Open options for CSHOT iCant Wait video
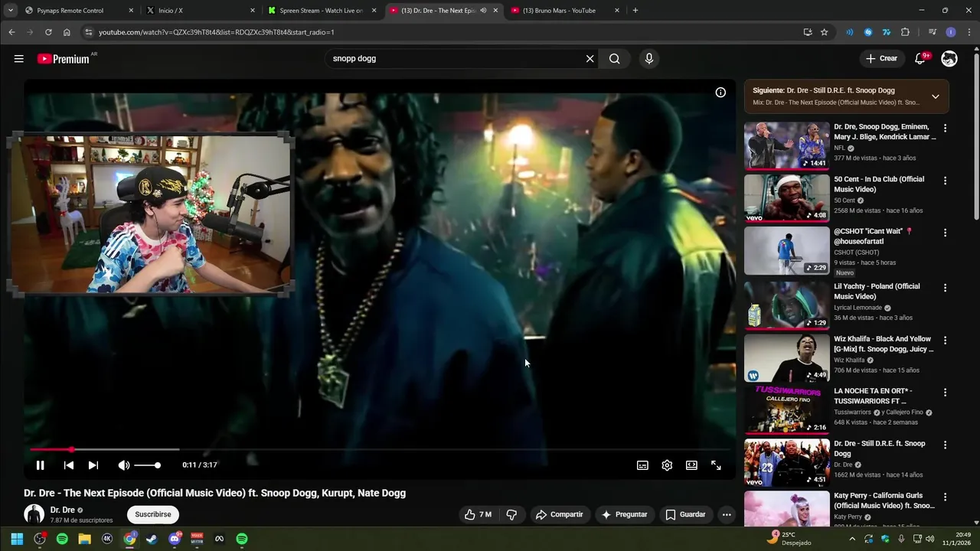This screenshot has height=551, width=980. click(945, 233)
